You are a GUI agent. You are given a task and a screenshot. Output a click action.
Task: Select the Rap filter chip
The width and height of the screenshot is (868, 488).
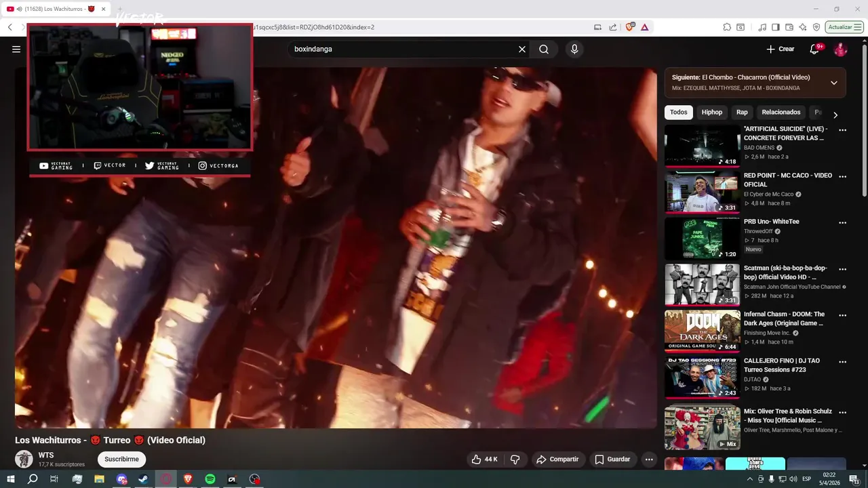tap(743, 113)
